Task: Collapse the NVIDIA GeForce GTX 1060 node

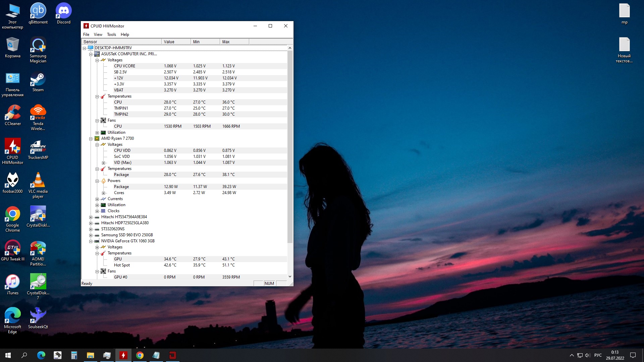Action: (91, 241)
